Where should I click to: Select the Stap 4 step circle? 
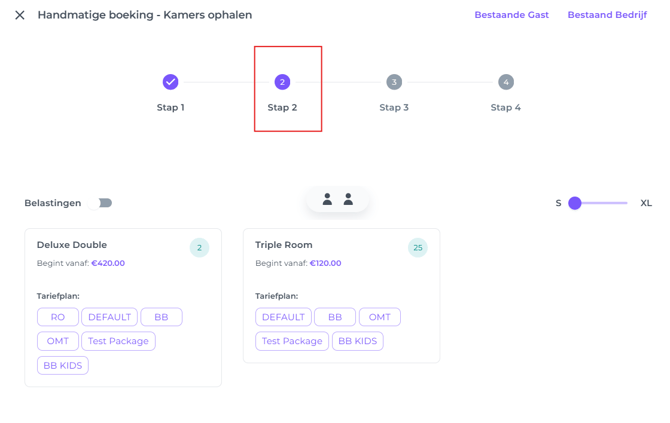coord(505,82)
